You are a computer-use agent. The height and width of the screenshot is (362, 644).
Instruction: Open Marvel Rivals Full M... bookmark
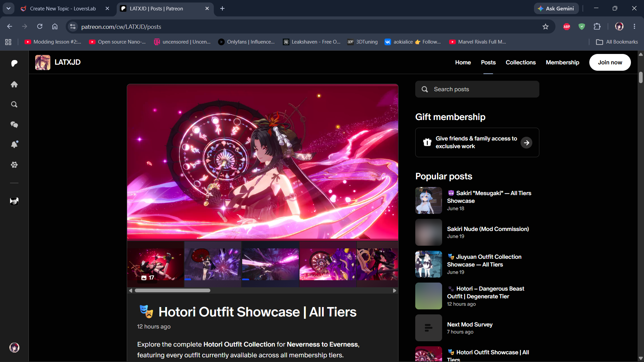click(x=478, y=42)
